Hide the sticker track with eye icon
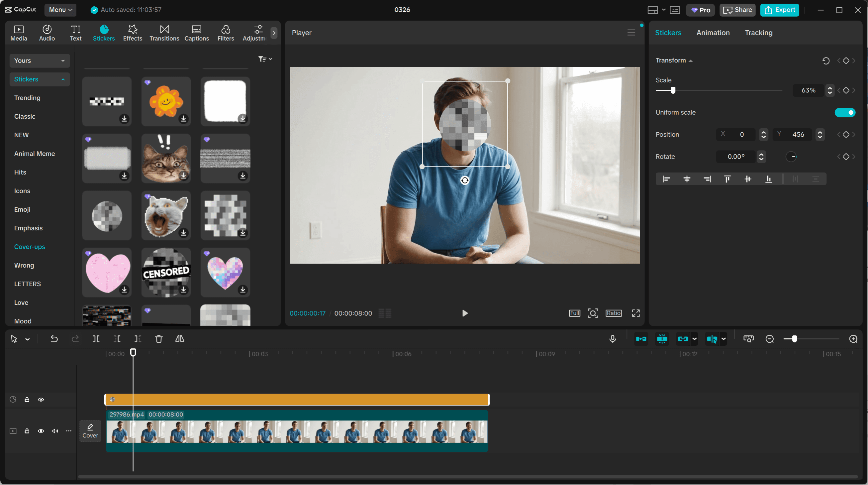 pyautogui.click(x=41, y=399)
